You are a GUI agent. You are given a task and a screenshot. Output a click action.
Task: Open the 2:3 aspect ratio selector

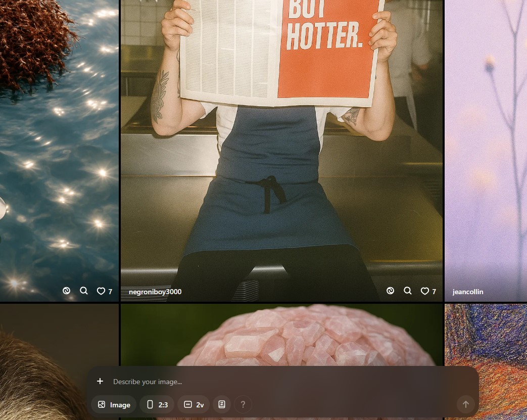tap(157, 404)
